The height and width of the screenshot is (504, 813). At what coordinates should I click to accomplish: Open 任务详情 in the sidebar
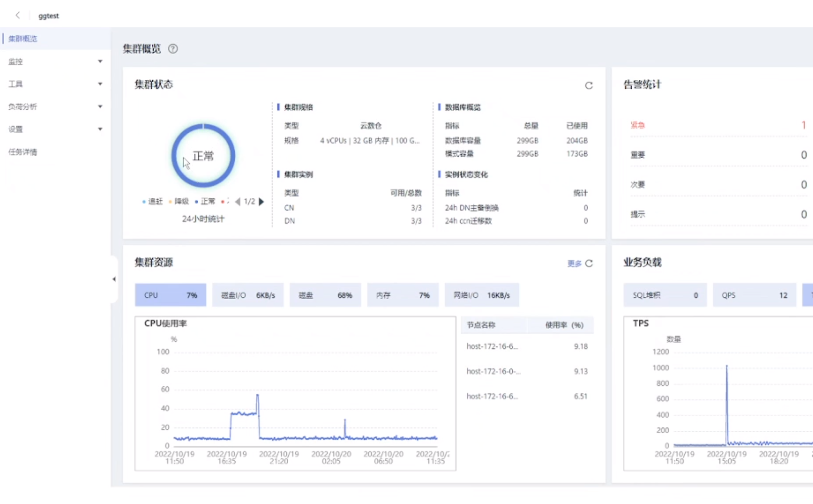(23, 152)
